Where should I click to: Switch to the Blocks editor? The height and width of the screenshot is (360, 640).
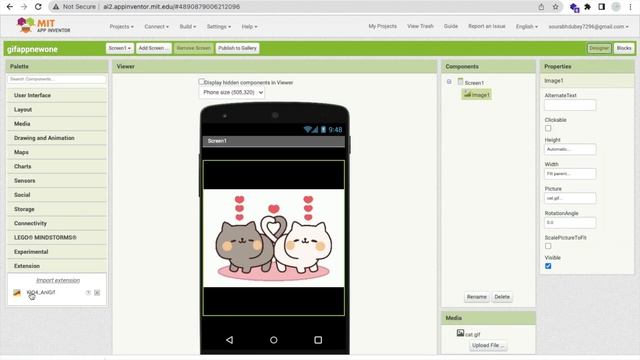point(624,48)
